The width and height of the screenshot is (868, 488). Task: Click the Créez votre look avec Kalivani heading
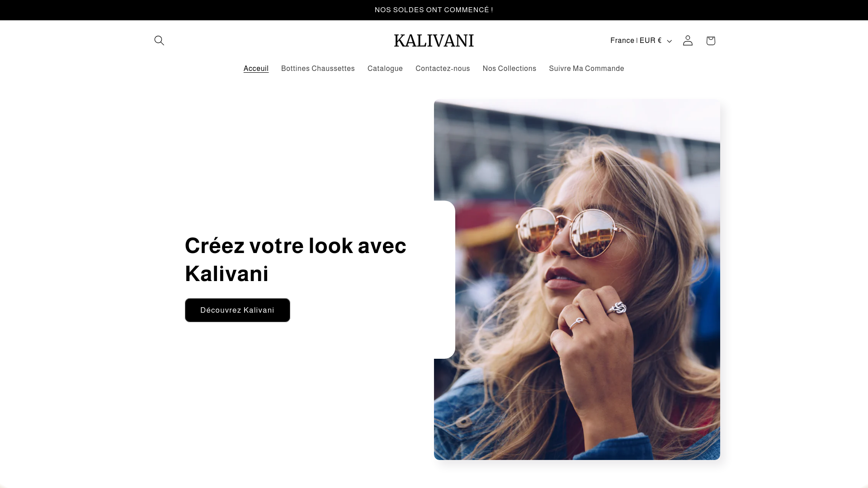[296, 259]
